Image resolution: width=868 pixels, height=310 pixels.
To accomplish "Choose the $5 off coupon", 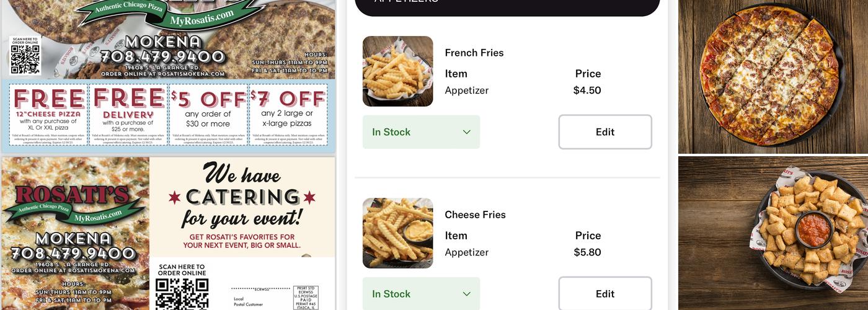I will [208, 115].
